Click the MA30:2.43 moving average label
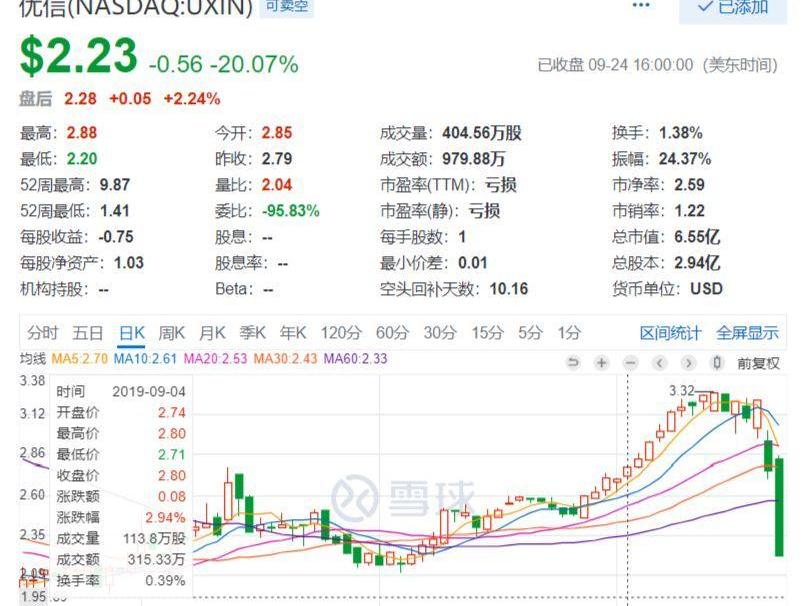 click(285, 359)
